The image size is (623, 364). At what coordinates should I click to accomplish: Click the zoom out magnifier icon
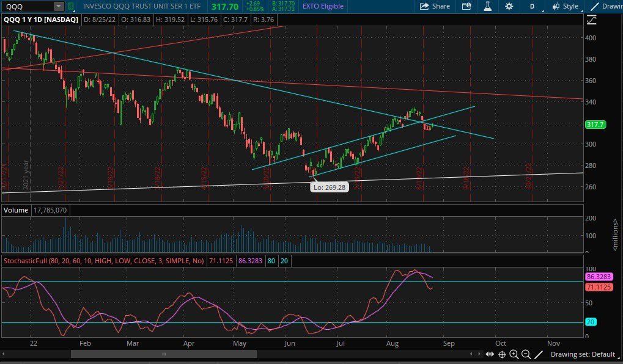(x=526, y=354)
